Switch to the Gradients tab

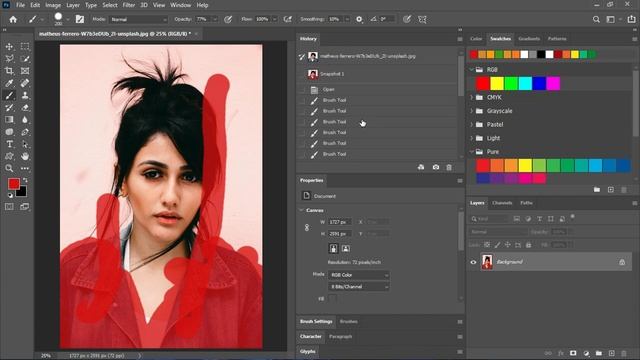529,39
